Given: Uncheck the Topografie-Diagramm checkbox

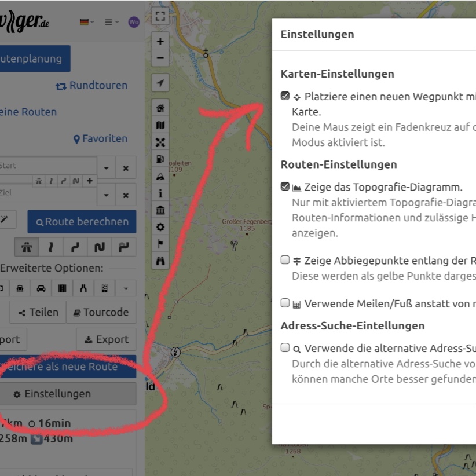Looking at the screenshot, I should 285,186.
